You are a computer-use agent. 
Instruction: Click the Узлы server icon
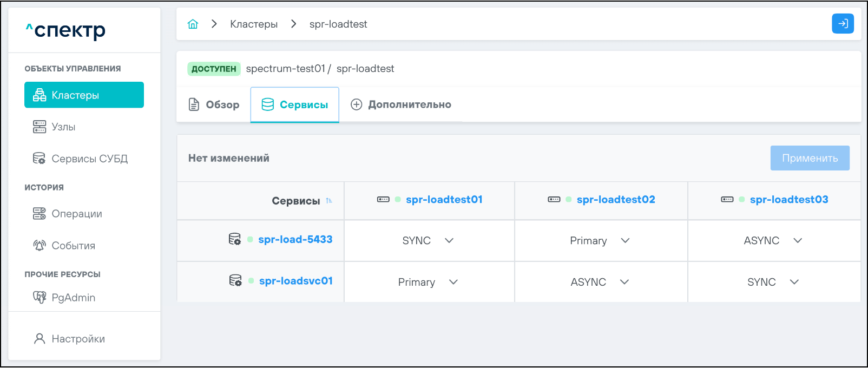(x=40, y=127)
